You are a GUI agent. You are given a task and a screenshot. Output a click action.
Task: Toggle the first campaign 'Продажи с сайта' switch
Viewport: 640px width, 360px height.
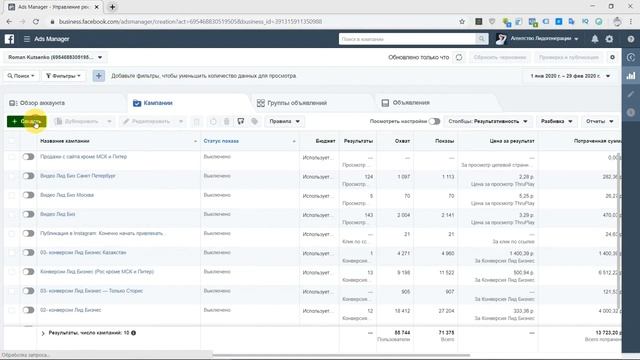pyautogui.click(x=28, y=157)
